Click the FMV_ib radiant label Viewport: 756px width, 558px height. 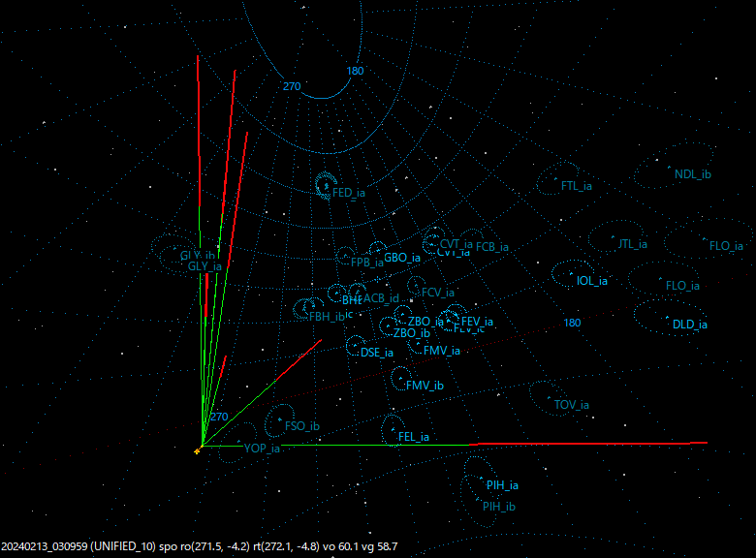click(425, 386)
